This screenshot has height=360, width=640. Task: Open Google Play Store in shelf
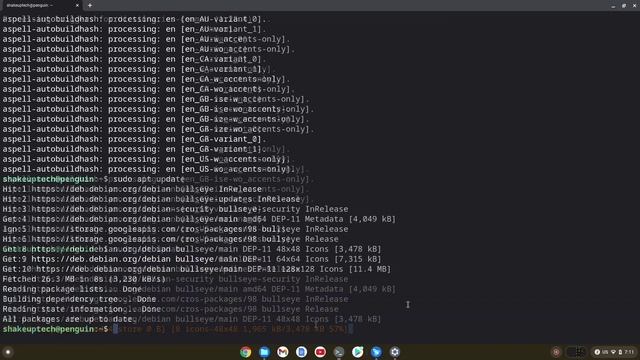[x=358, y=352]
